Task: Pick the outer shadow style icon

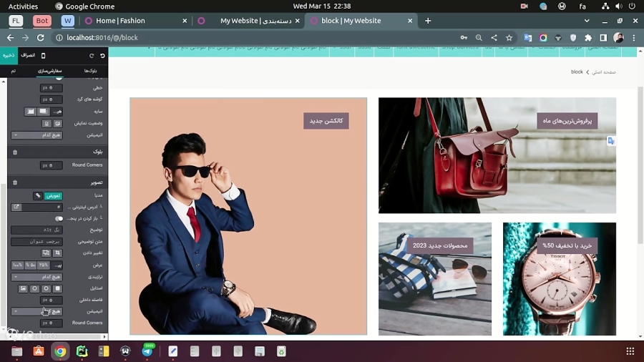Action: 43,111
